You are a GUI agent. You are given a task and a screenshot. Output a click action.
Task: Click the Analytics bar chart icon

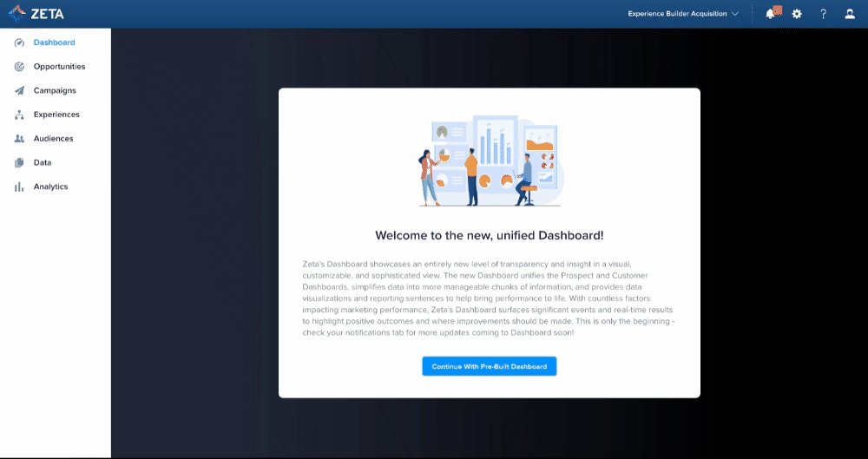click(19, 187)
